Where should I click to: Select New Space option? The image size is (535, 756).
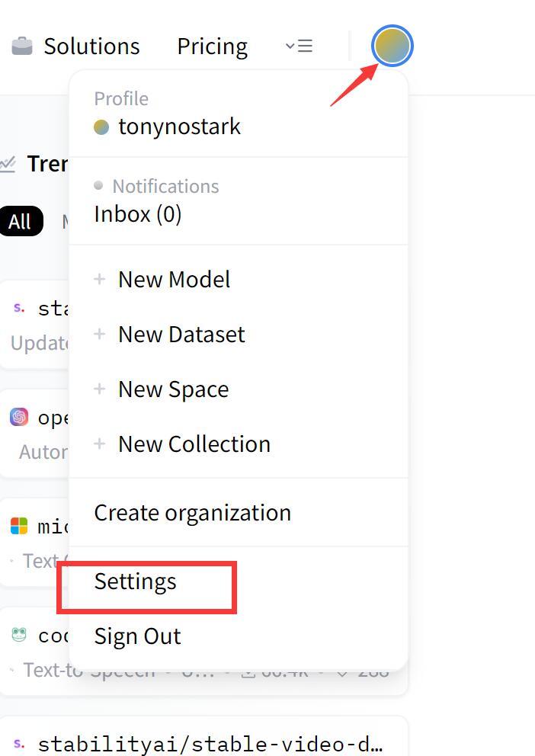tap(174, 389)
